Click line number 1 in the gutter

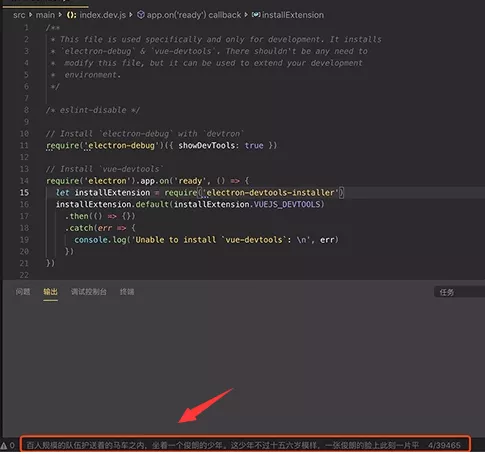pyautogui.click(x=26, y=27)
